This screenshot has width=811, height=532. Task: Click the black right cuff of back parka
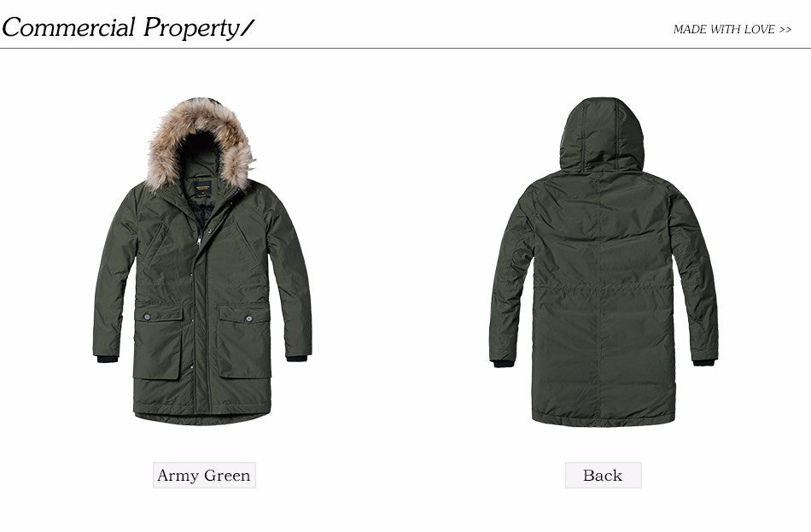[x=704, y=363]
